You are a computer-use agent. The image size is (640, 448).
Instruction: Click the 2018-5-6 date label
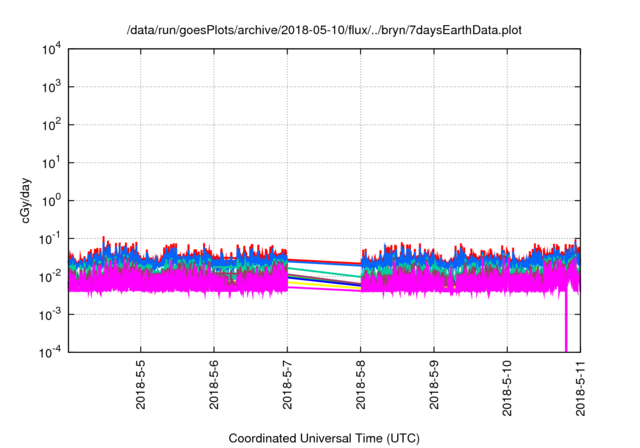(x=214, y=384)
